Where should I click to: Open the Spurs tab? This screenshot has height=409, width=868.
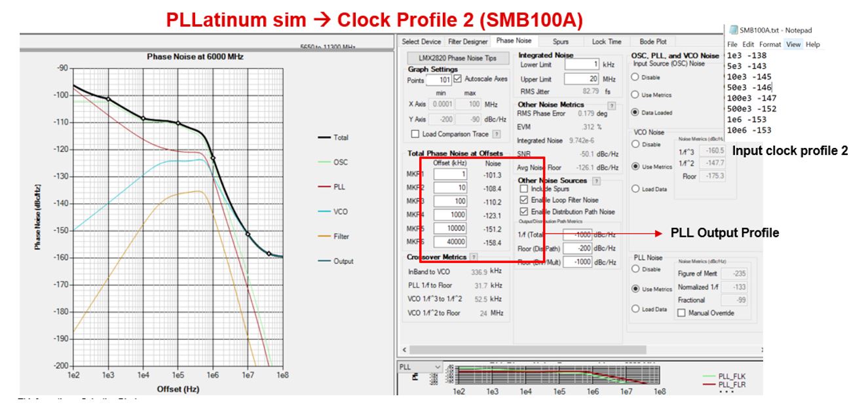(560, 41)
